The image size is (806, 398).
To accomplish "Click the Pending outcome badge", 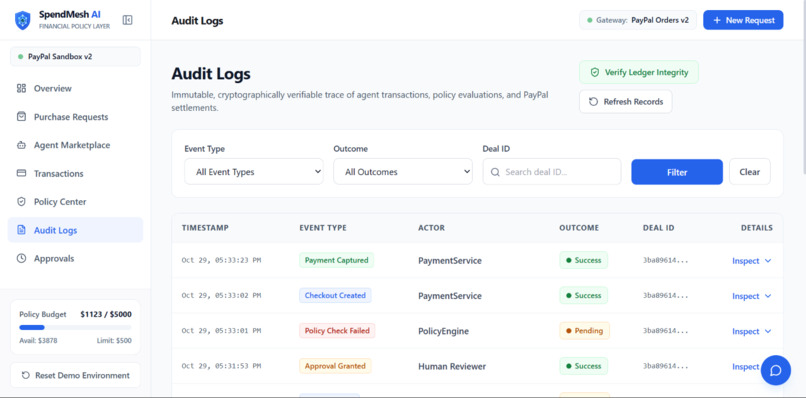I will point(584,331).
